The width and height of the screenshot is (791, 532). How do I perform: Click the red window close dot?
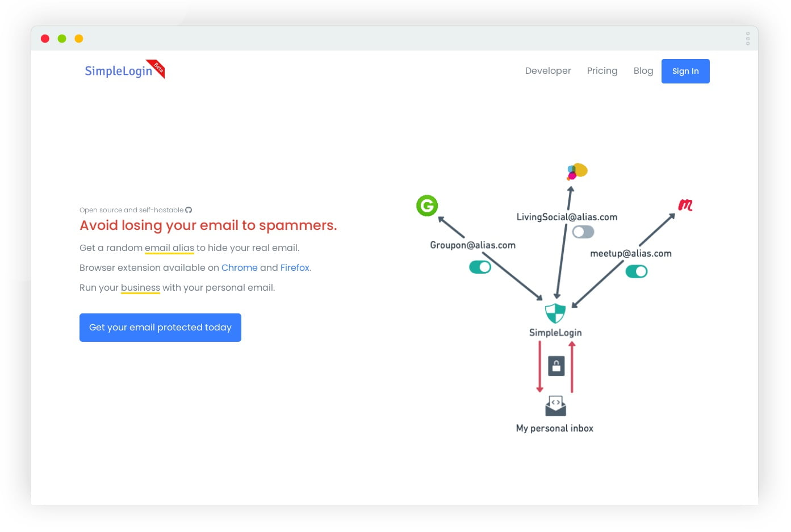pyautogui.click(x=45, y=39)
